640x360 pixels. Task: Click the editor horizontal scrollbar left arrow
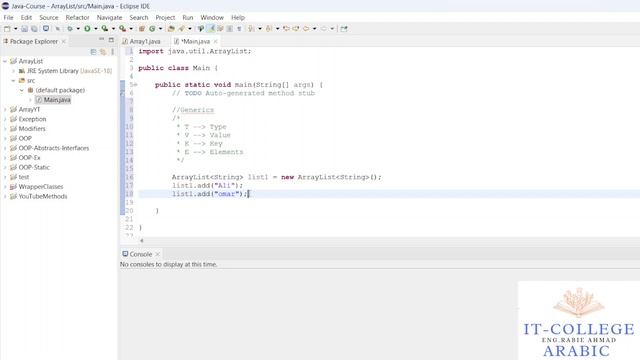(142, 241)
